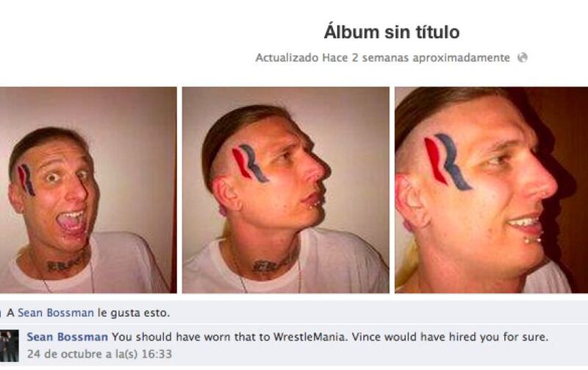Open the commenter's small avatar picture
This screenshot has width=588, height=370.
point(10,346)
